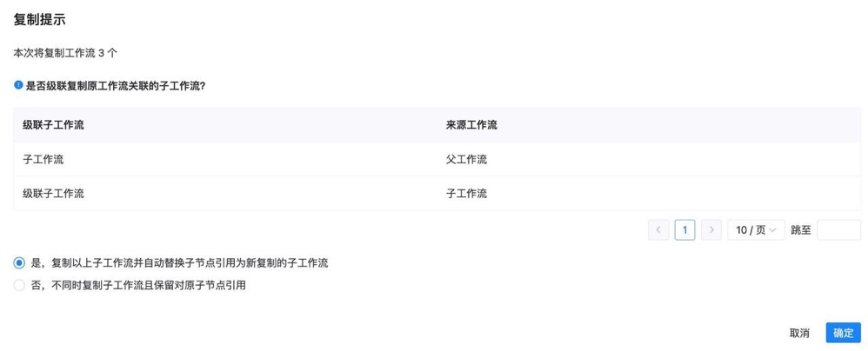Go to the next page arrow
The width and height of the screenshot is (868, 351).
tap(711, 229)
